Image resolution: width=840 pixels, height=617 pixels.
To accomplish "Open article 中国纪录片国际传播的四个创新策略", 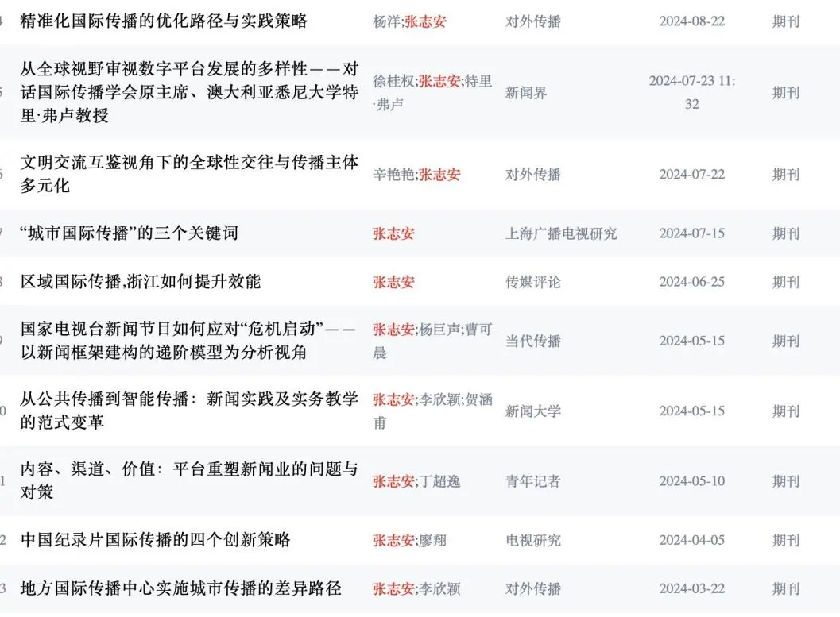I will coord(155,539).
